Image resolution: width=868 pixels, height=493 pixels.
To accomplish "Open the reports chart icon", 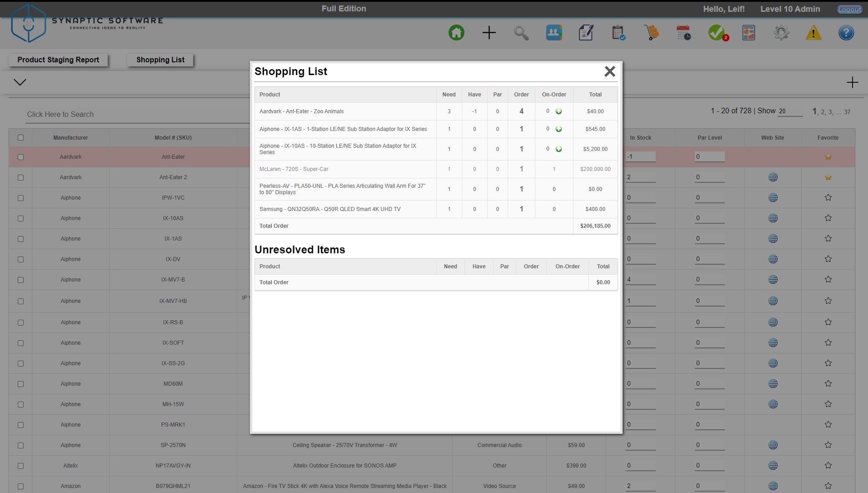I will pos(748,32).
